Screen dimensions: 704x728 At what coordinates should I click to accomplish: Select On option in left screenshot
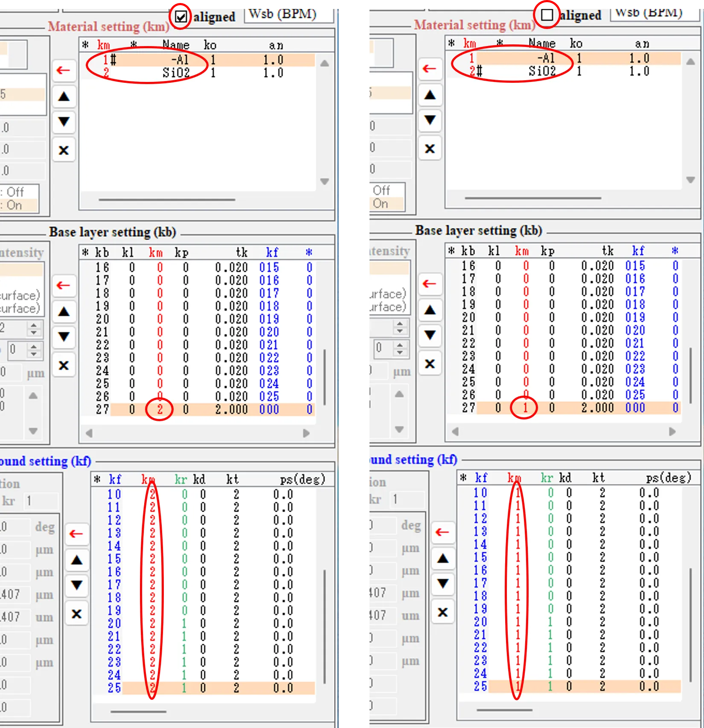click(x=18, y=205)
